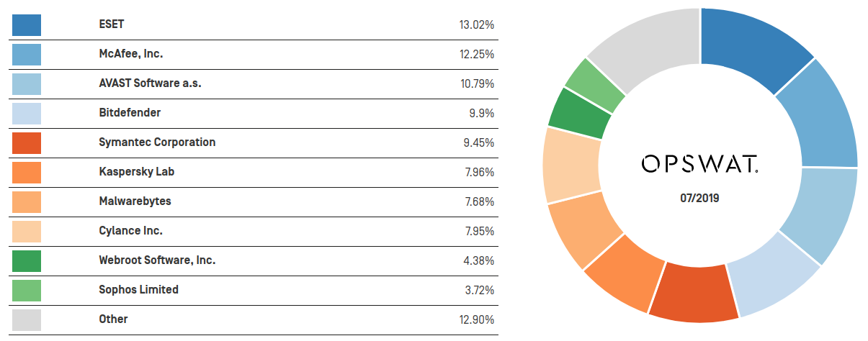868x341 pixels.
Task: Click the OPSWAT logo in chart center
Action: pos(700,165)
